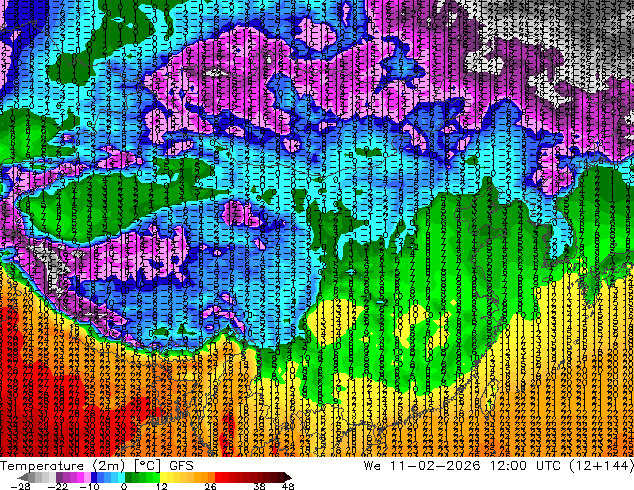634x490 pixels.
Task: Click the gray left arrow end of colorbar
Action: click(x=23, y=477)
